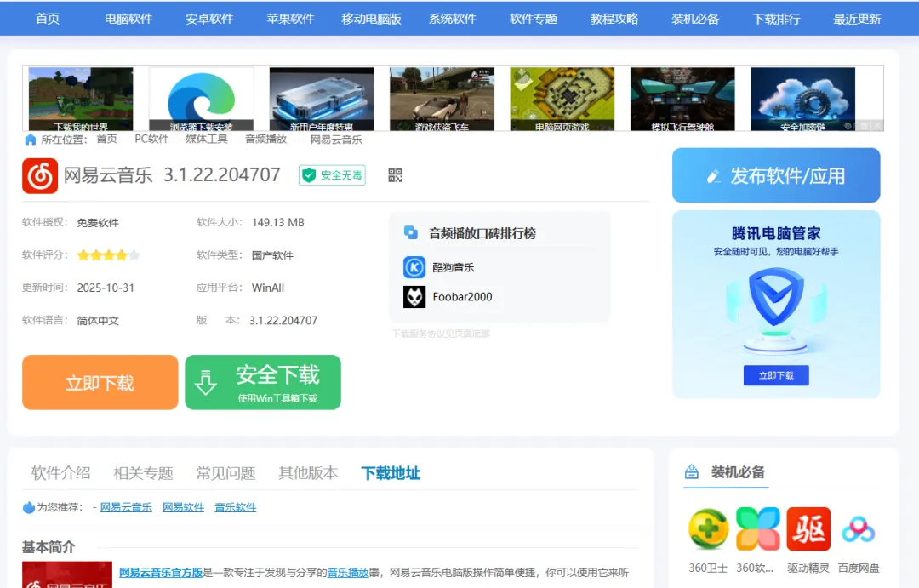
Task: Open the 新用户年度特惠 thumbnail
Action: (321, 99)
